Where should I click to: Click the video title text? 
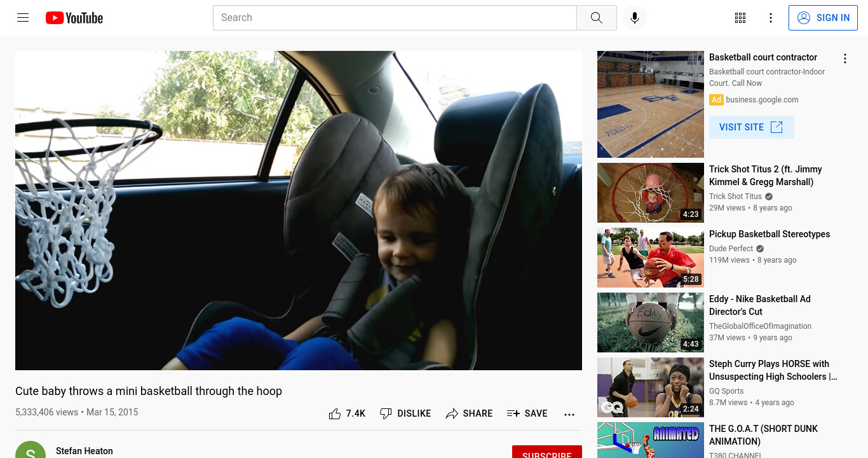(149, 391)
